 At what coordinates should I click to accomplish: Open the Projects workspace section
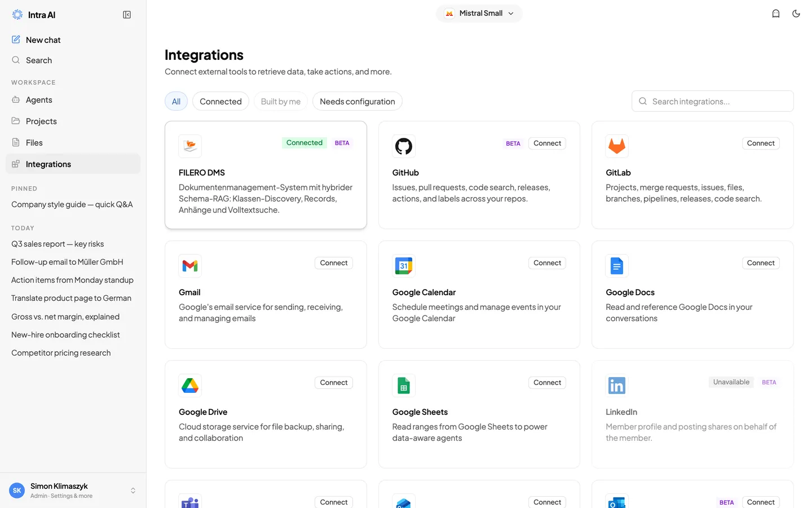pyautogui.click(x=73, y=121)
